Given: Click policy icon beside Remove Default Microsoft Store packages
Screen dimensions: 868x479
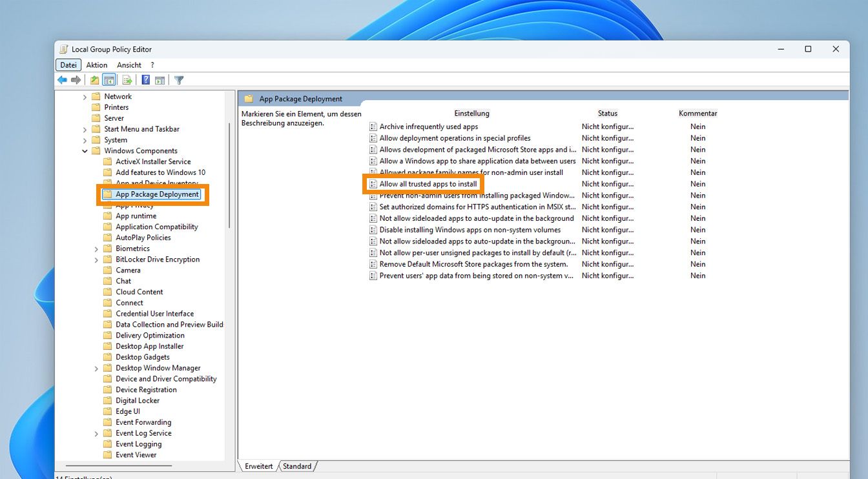Looking at the screenshot, I should (373, 264).
